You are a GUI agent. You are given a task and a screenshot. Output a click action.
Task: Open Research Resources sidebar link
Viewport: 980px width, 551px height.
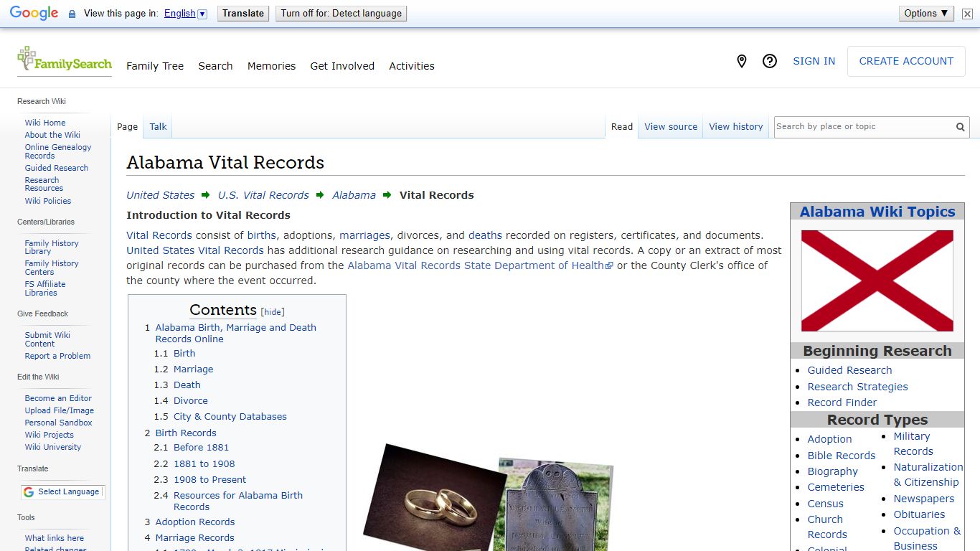[44, 184]
